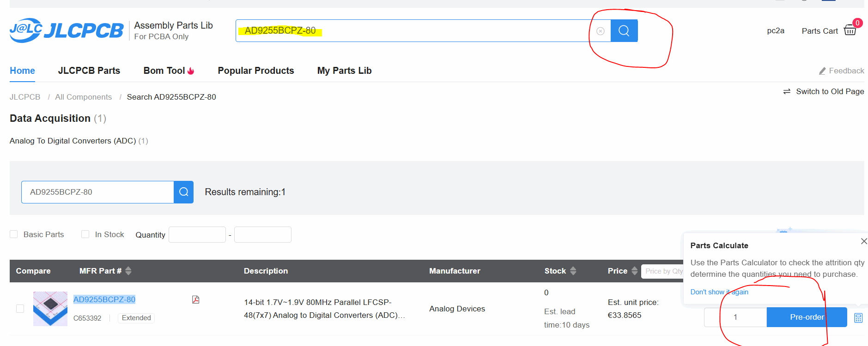Clear the top search field text
The width and height of the screenshot is (868, 346).
[600, 31]
